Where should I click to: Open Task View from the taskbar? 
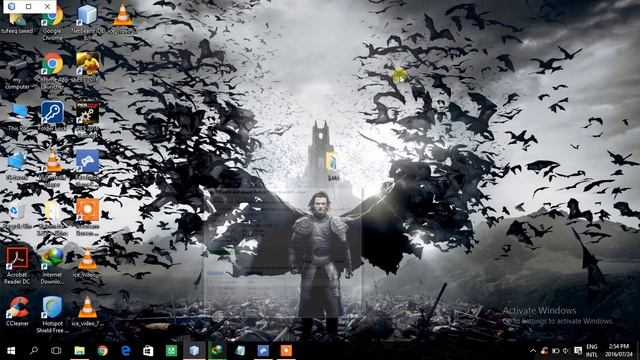coord(56,351)
